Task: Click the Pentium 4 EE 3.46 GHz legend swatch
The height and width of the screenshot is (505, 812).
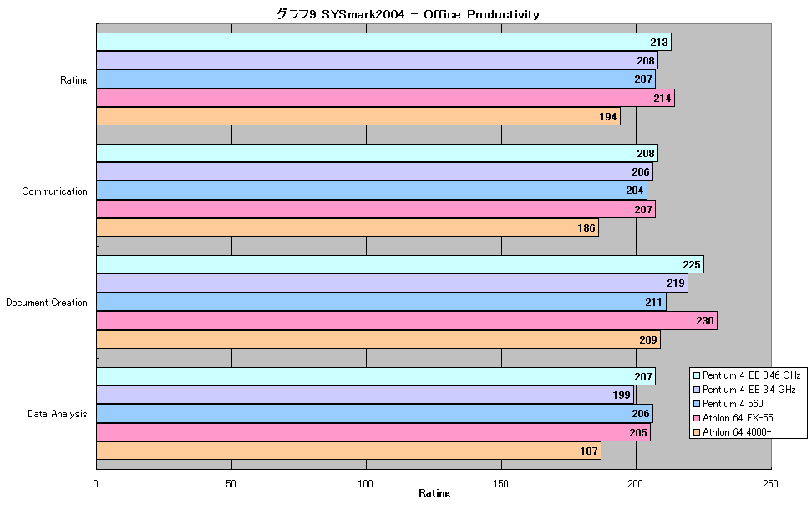Action: point(697,375)
